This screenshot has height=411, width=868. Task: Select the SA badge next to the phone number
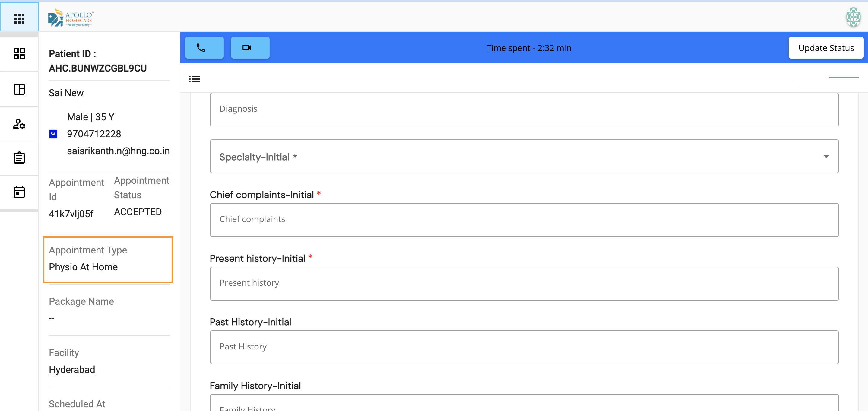coord(53,133)
